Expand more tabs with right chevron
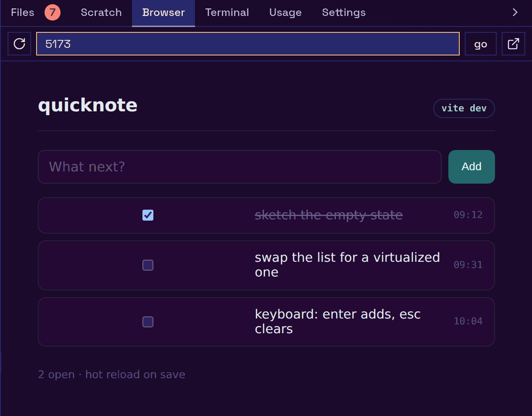Screen dimensions: 532x416 pyautogui.click(x=515, y=12)
